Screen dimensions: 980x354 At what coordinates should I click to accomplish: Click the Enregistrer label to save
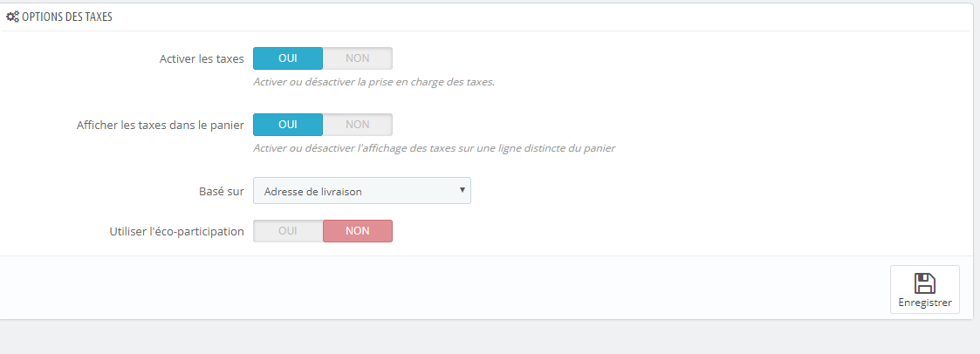point(924,303)
